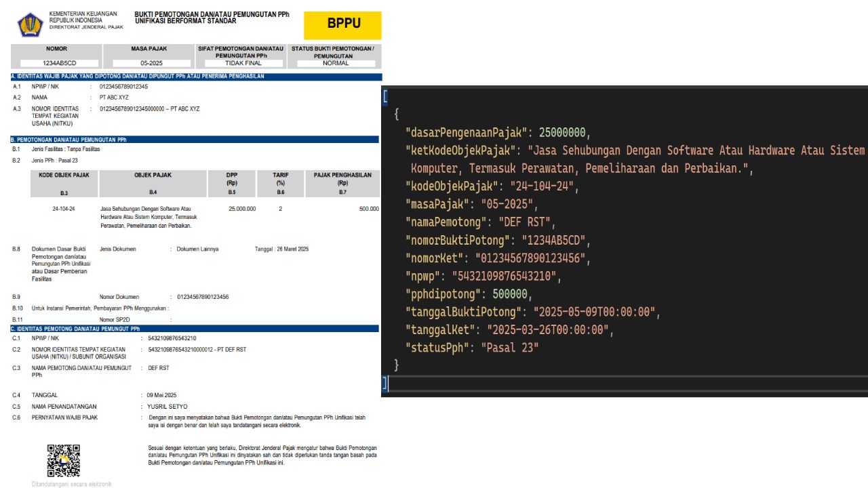The height and width of the screenshot is (488, 868).
Task: Click the tax object code 24-104-24 cell
Action: (x=64, y=209)
